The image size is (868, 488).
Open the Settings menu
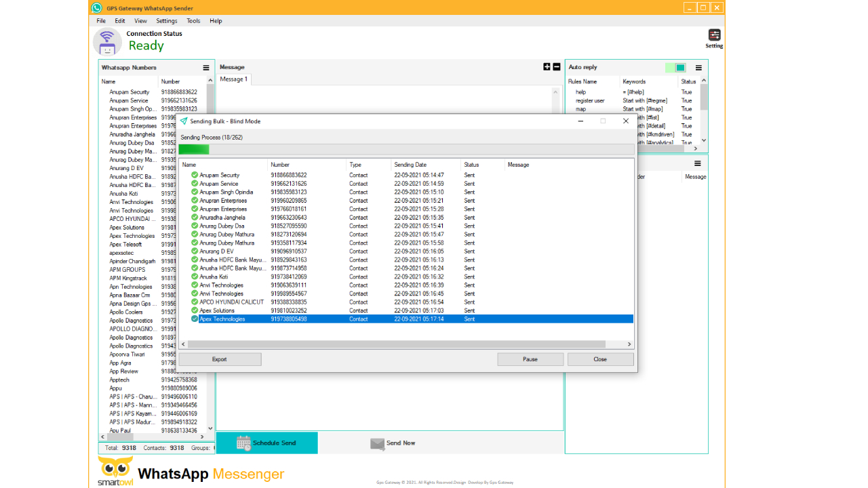(167, 21)
